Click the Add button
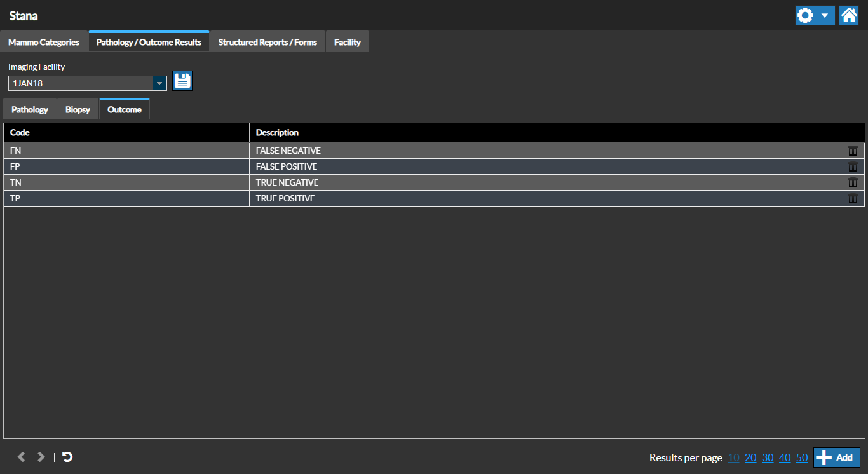Viewport: 868px width, 474px height. click(836, 457)
